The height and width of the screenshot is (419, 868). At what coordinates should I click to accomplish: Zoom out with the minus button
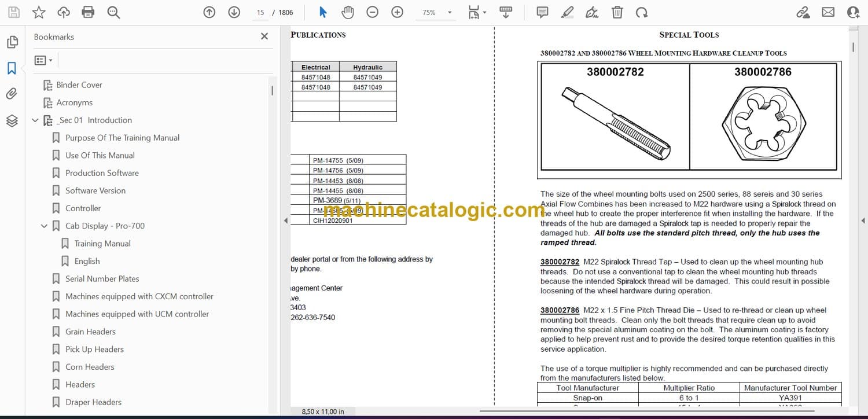373,12
